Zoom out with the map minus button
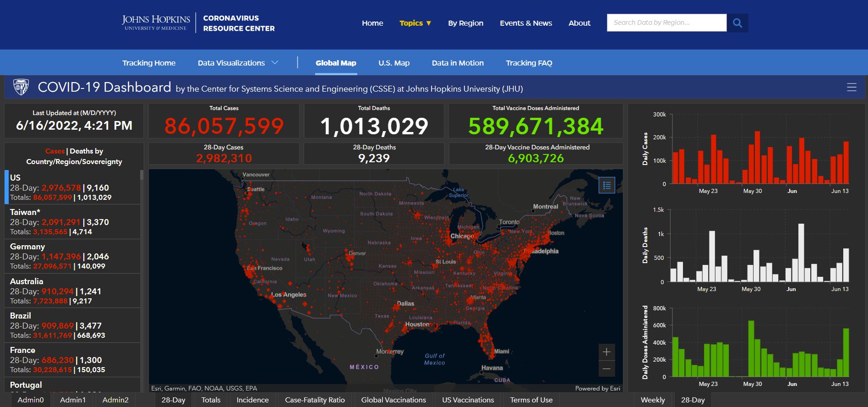The image size is (868, 407). tap(606, 368)
